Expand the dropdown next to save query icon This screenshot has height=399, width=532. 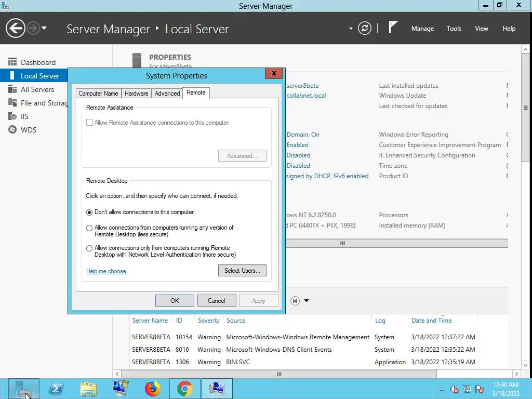tap(307, 301)
